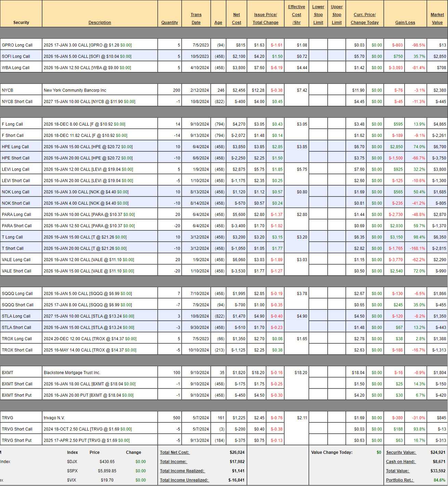Click the Age column header
Viewport: 448px width, 486px height.
point(218,23)
